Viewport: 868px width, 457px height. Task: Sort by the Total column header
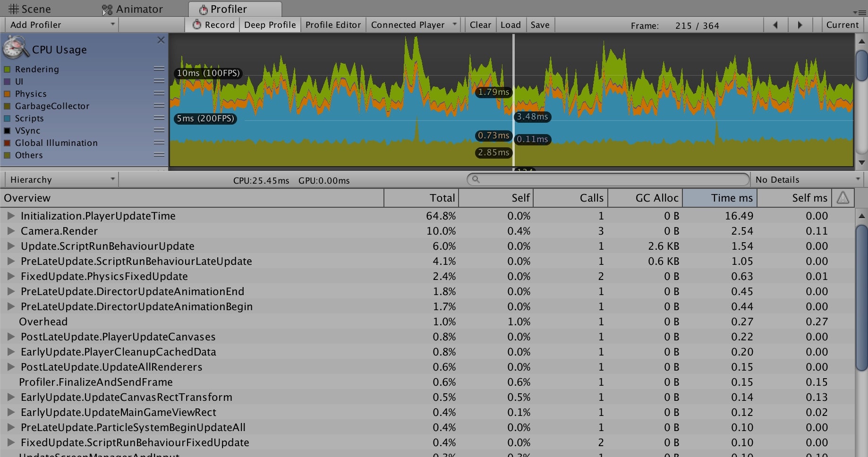[x=421, y=198]
